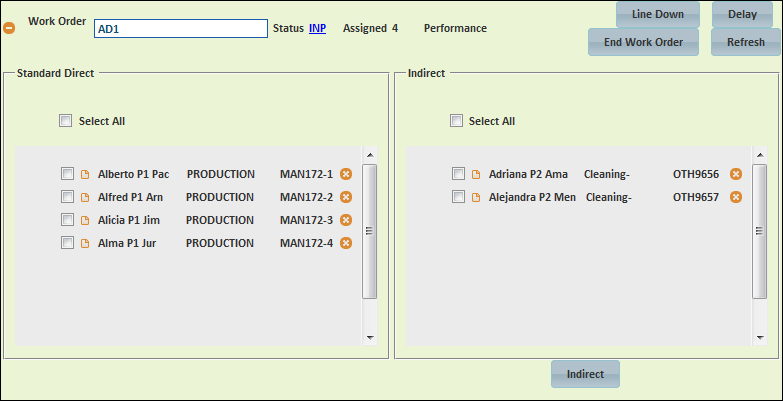Image resolution: width=783 pixels, height=401 pixels.
Task: Open the INP status link
Action: [317, 28]
